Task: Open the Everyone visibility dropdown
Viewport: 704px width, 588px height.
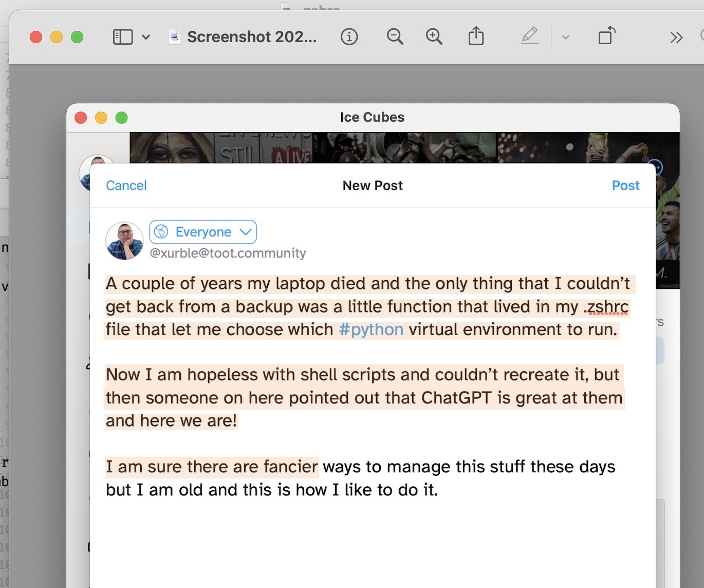Action: 203,232
